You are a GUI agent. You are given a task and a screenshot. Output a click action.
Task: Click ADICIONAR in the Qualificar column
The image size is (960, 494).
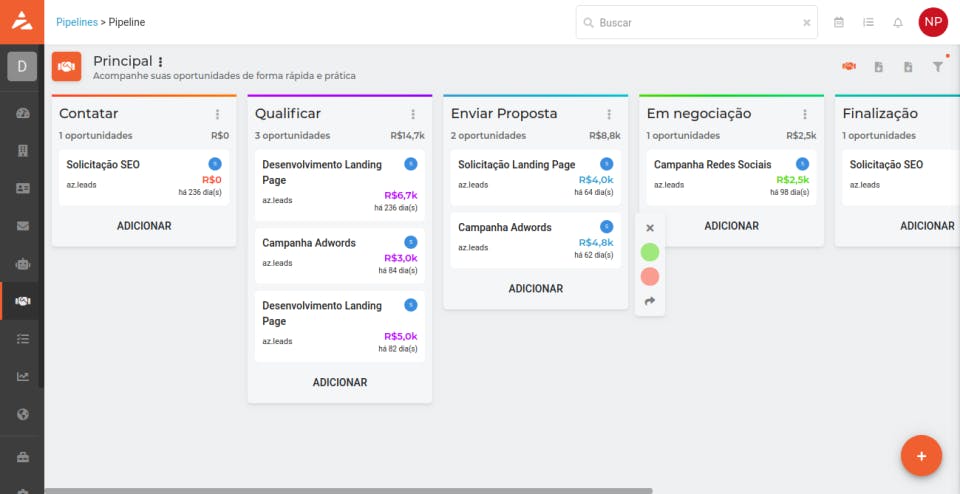coord(340,382)
